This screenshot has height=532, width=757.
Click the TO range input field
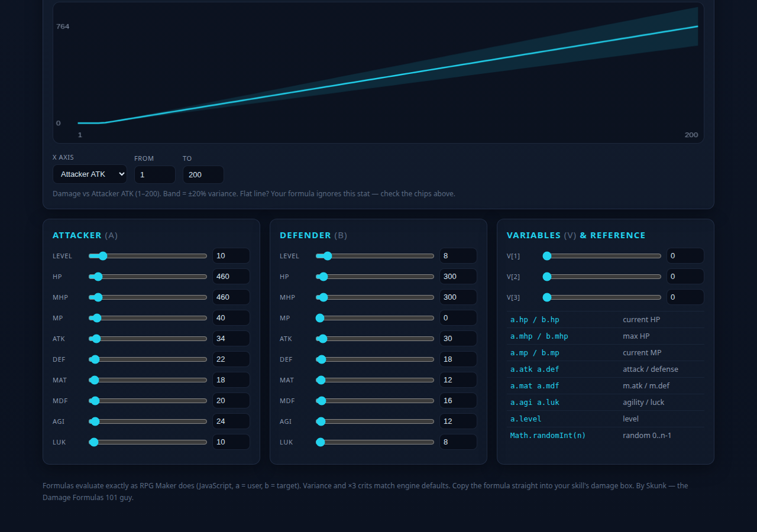pos(203,174)
